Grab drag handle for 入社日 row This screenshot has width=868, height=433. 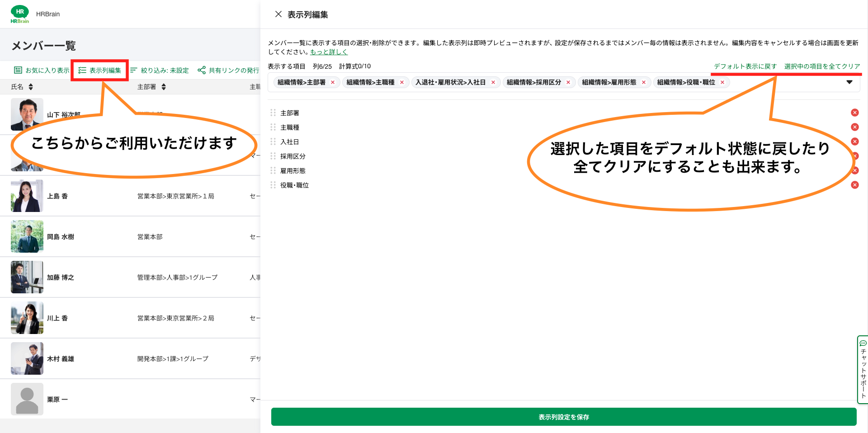pyautogui.click(x=273, y=141)
